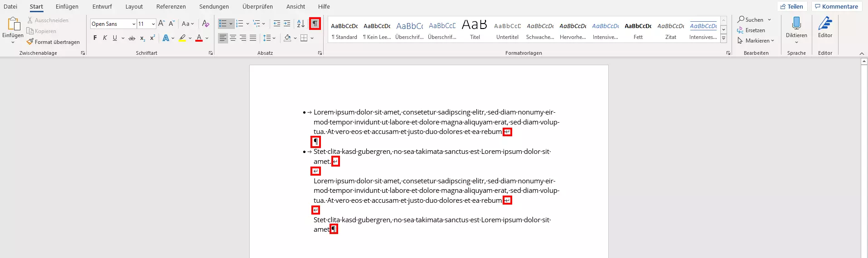Increase paragraph indent
The height and width of the screenshot is (258, 868).
coord(287,24)
